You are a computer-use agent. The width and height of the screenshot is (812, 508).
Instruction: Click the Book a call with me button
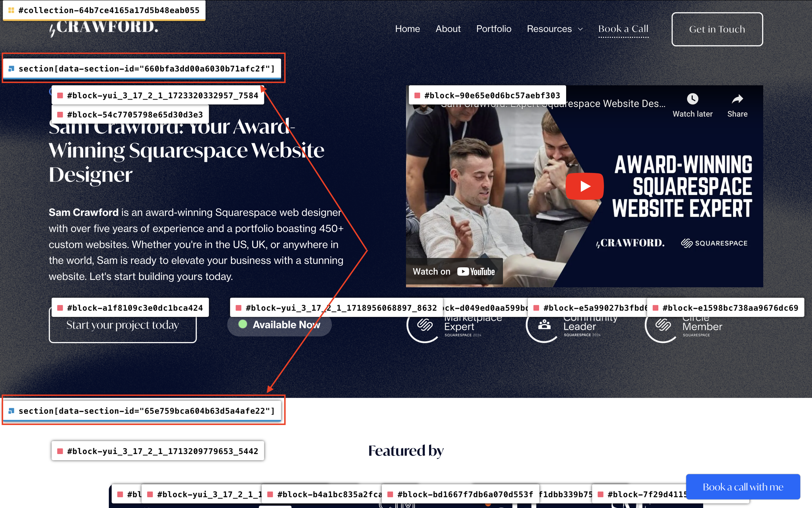point(742,487)
